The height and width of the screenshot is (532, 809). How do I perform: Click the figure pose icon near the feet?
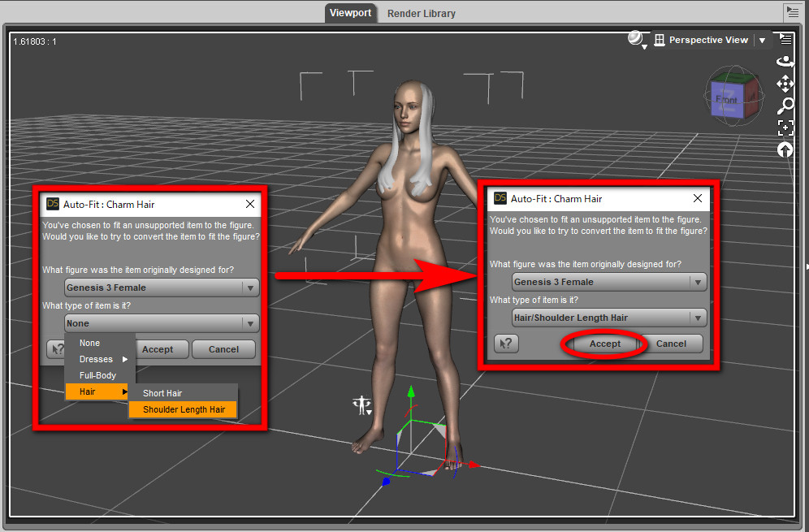pos(361,404)
